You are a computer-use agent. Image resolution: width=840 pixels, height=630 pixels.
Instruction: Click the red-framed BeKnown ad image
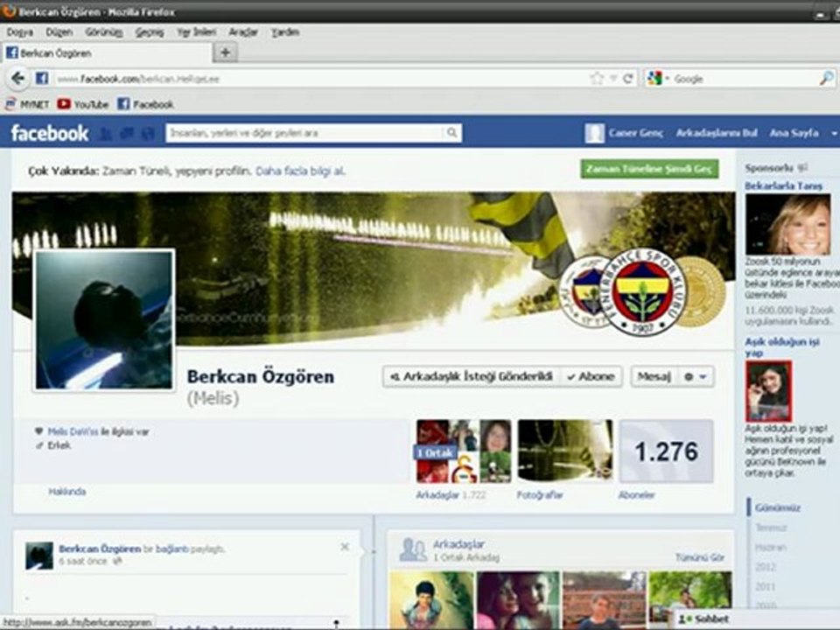click(x=768, y=391)
